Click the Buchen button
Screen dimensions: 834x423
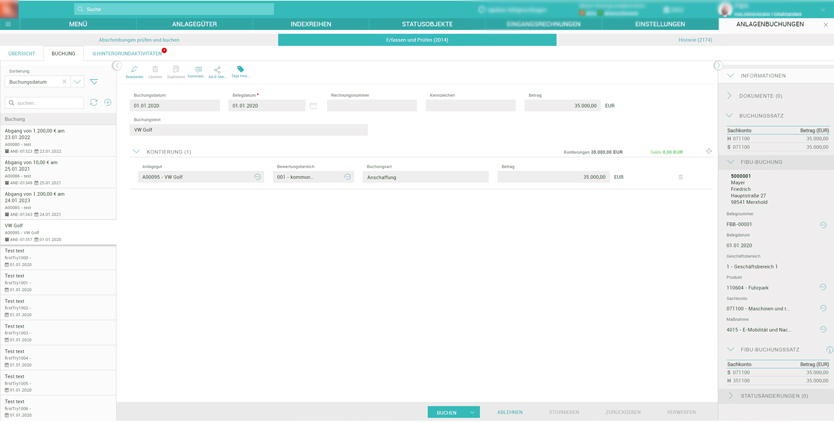447,412
